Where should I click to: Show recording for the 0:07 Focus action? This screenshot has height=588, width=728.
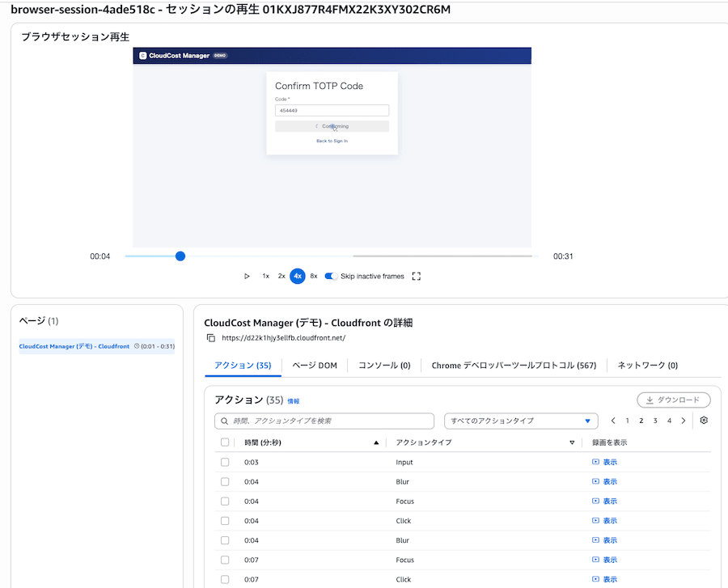point(604,560)
